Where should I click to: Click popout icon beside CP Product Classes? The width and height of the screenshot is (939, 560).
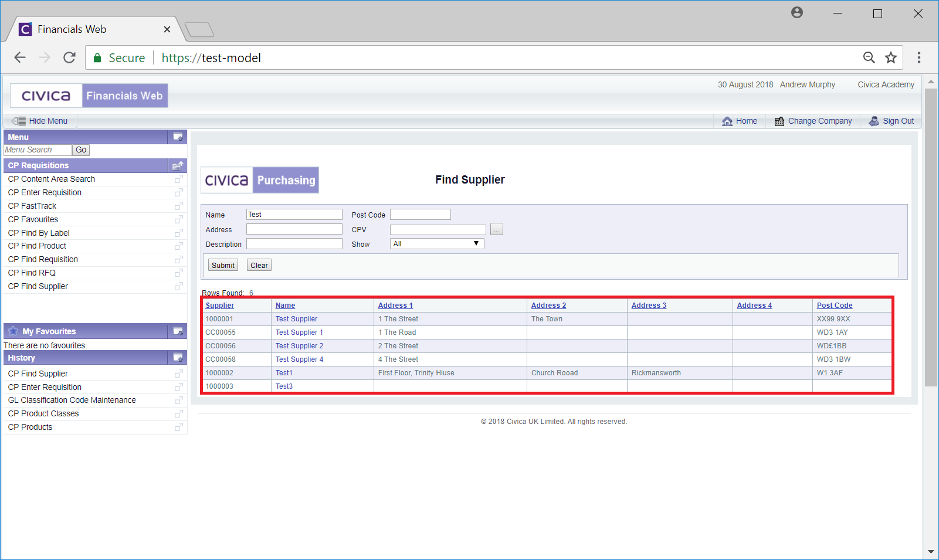178,413
